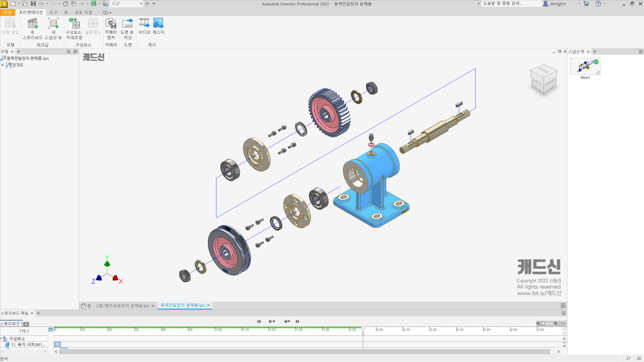Click the help question mark icon
Viewport: 644px width, 362px height.
(598, 4)
